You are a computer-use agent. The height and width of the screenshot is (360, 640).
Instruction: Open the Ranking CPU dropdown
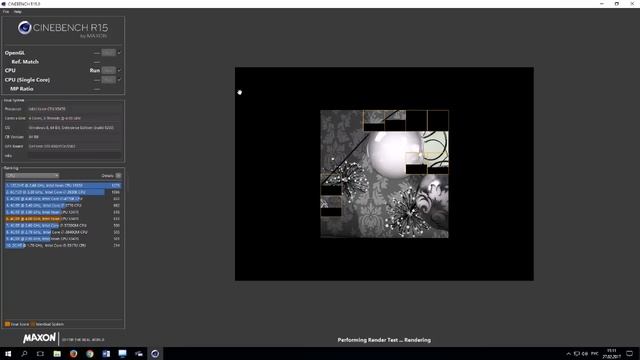[x=32, y=176]
